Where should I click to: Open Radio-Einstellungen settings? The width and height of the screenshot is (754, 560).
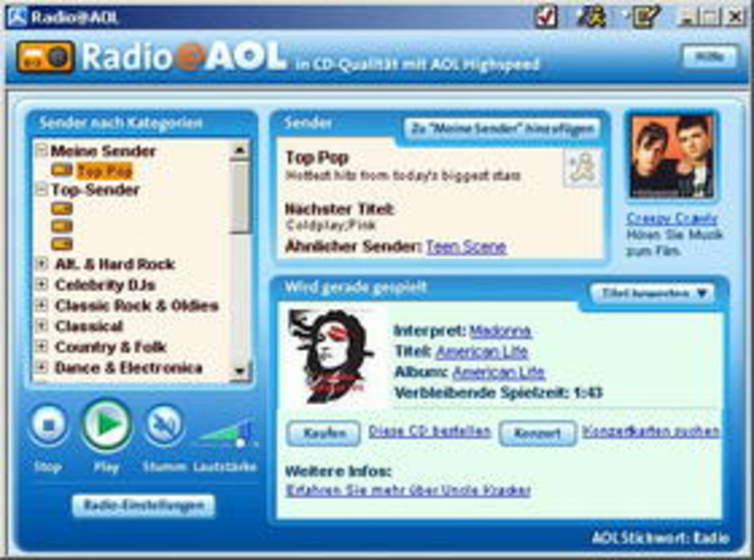pos(143,506)
